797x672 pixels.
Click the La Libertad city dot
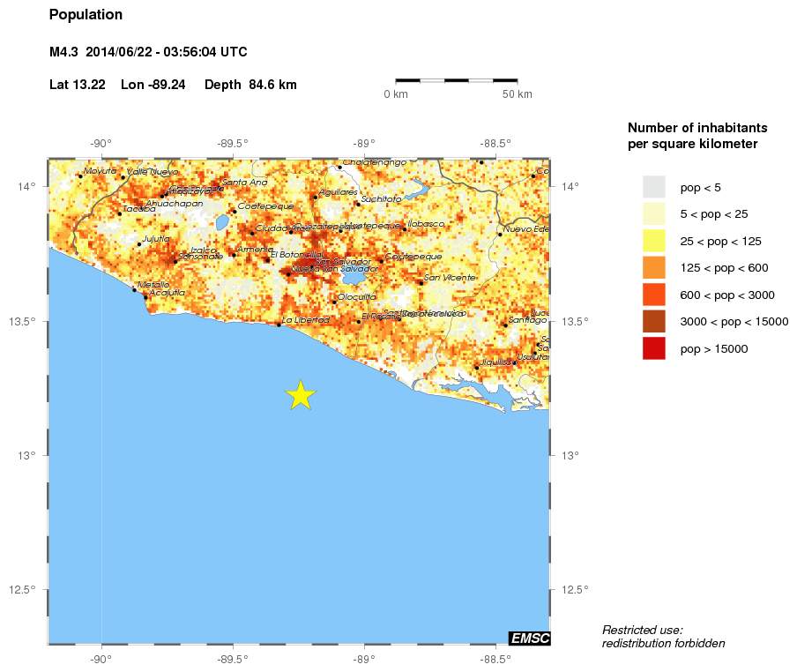(x=279, y=325)
